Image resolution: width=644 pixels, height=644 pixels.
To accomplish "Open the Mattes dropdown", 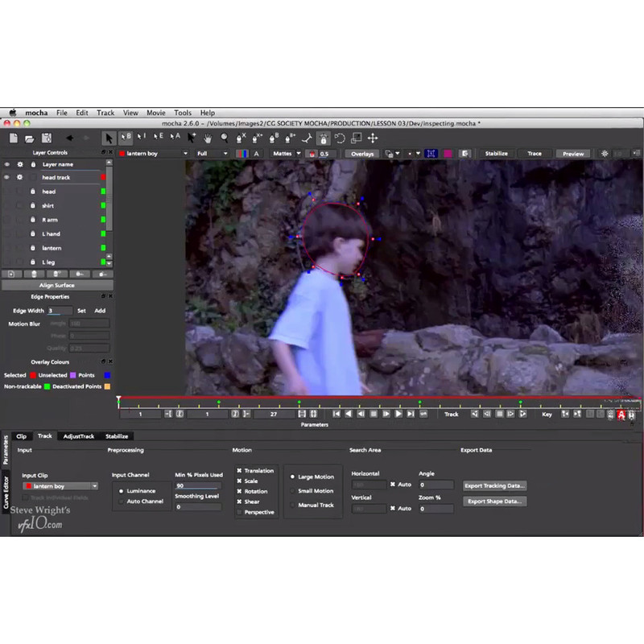I will pos(286,153).
